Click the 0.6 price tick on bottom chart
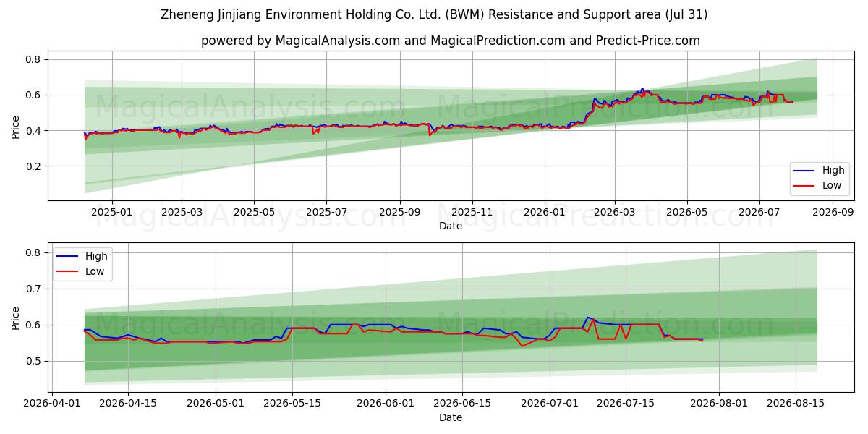 click(35, 325)
